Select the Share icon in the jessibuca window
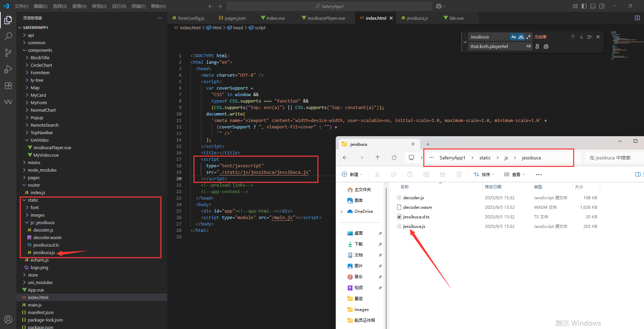The width and height of the screenshot is (644, 329). pos(442,174)
